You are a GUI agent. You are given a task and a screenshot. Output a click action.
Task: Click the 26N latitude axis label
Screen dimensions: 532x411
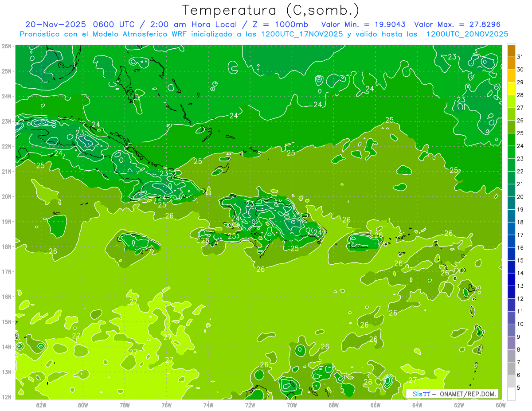pyautogui.click(x=6, y=46)
